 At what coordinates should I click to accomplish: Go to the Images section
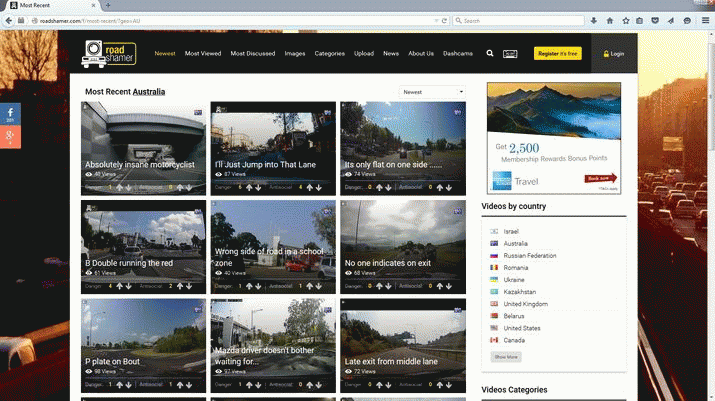click(295, 53)
